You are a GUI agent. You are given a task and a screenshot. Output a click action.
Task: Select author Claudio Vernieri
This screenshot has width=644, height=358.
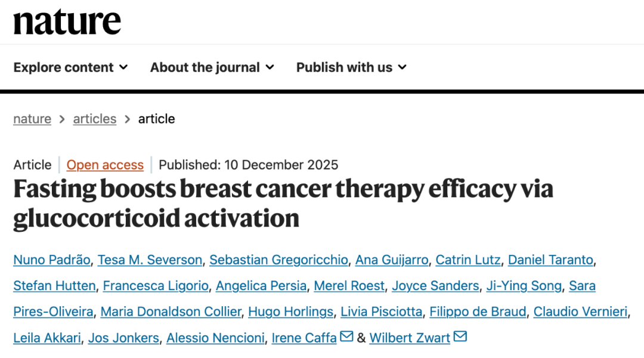[581, 312]
